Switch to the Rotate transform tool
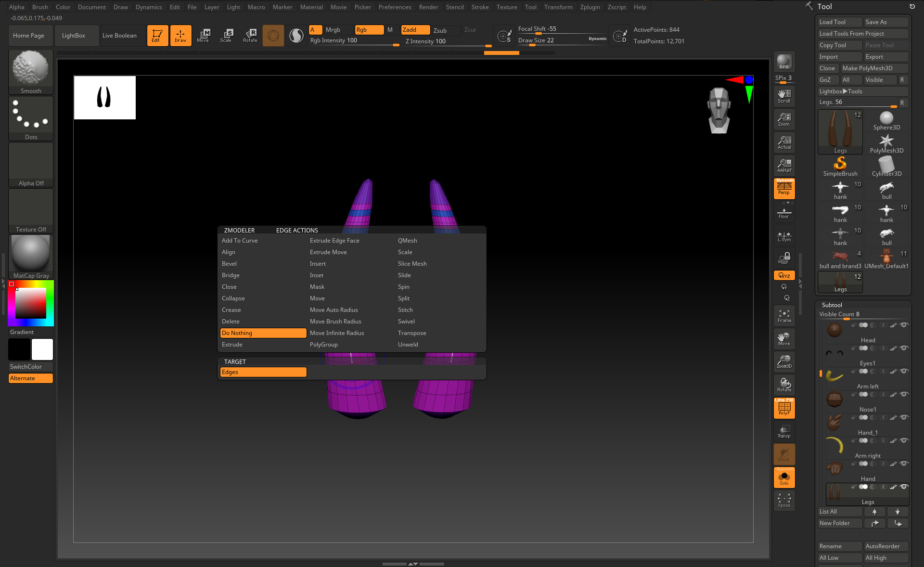 (250, 36)
